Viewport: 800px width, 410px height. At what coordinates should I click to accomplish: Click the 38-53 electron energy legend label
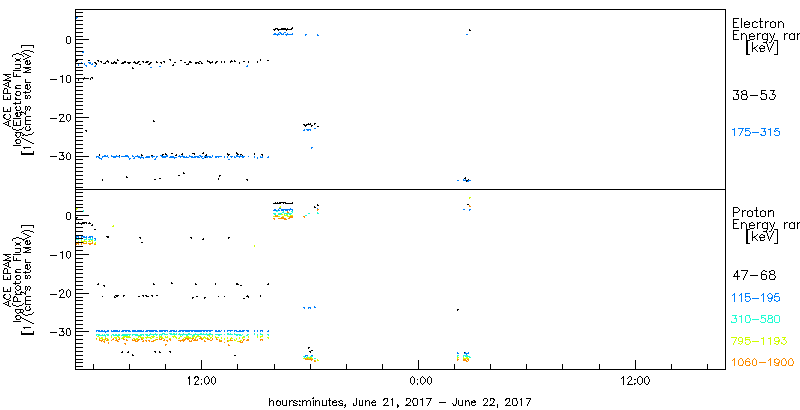pyautogui.click(x=754, y=95)
